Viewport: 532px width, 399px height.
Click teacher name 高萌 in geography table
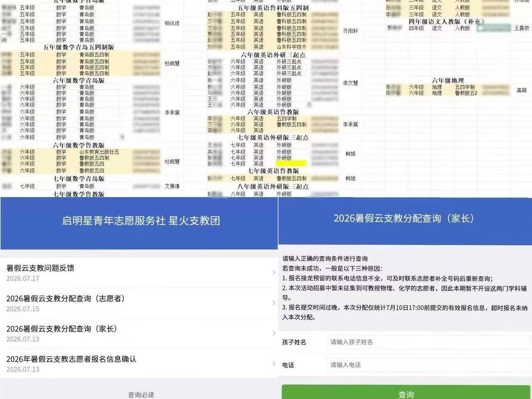pos(522,90)
